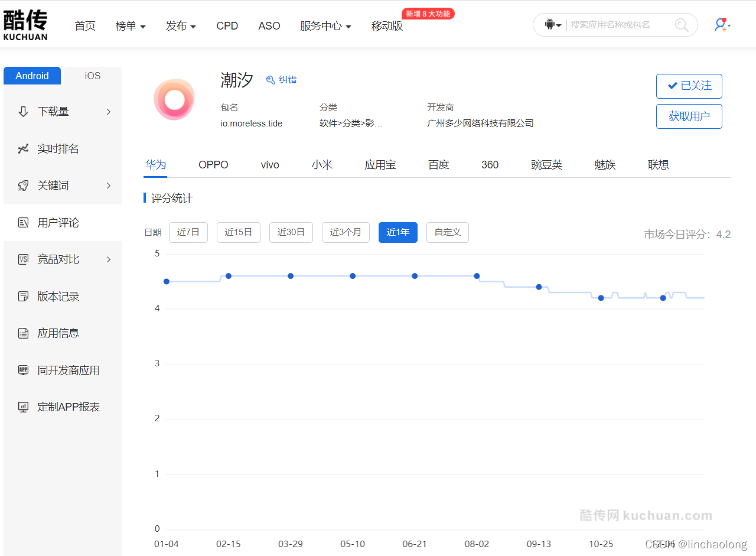This screenshot has height=556, width=756.
Task: Open the user account avatar icon
Action: point(721,25)
